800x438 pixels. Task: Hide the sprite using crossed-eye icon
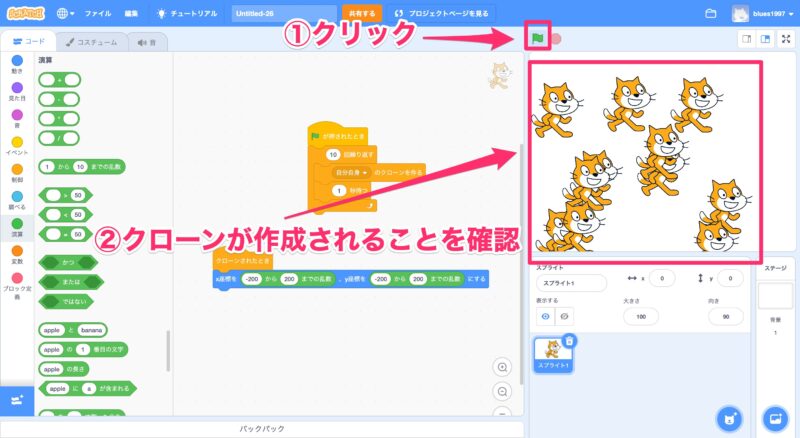coord(565,316)
